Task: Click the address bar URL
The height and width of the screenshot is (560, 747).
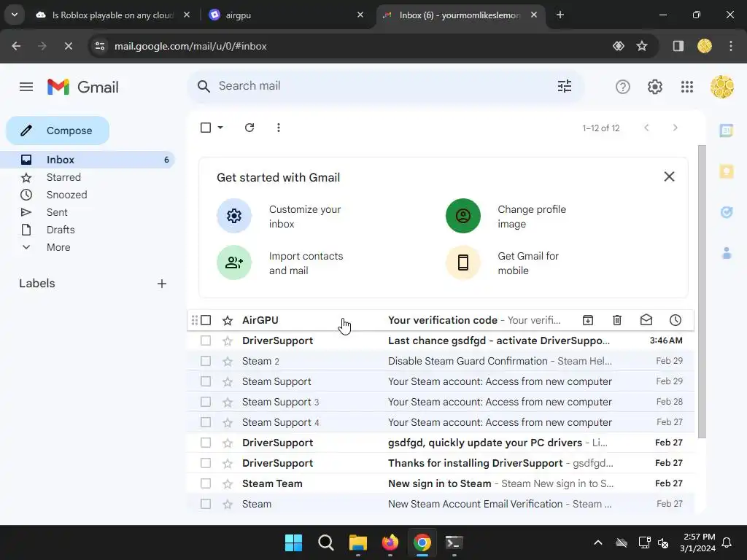Action: pyautogui.click(x=190, y=46)
